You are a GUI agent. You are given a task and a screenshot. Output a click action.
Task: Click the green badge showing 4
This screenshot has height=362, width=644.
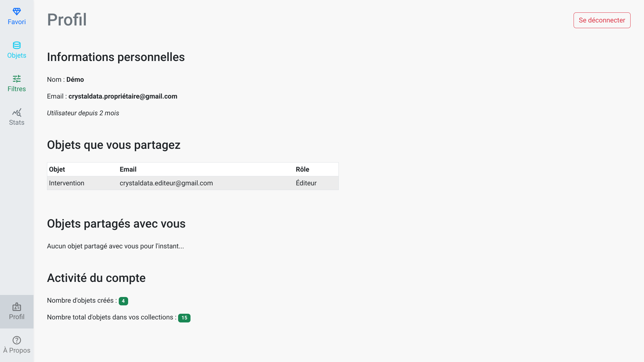(x=123, y=301)
